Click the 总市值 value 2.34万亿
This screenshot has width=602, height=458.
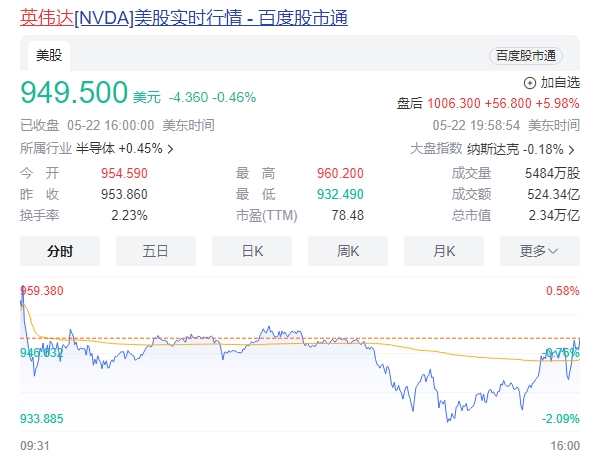pos(554,215)
